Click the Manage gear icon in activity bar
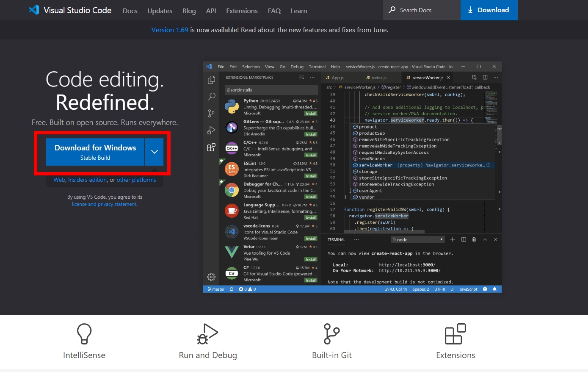The width and height of the screenshot is (588, 372). (211, 277)
